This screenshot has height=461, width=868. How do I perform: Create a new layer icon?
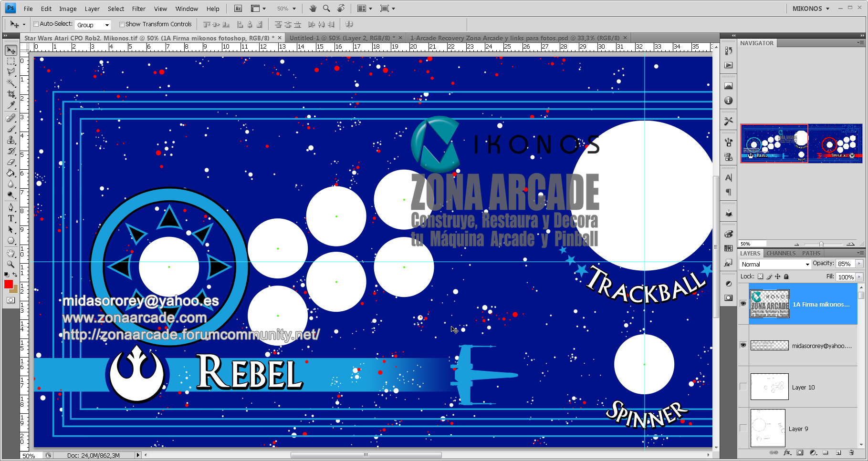click(838, 452)
